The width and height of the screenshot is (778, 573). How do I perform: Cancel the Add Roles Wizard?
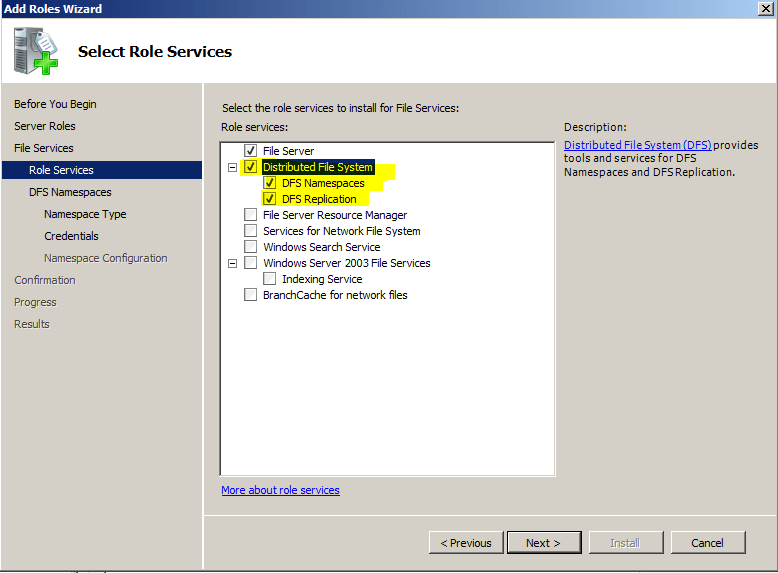point(708,543)
